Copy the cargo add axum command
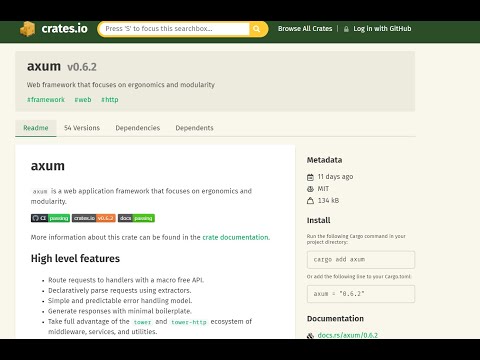The height and width of the screenshot is (360, 480). pyautogui.click(x=361, y=260)
